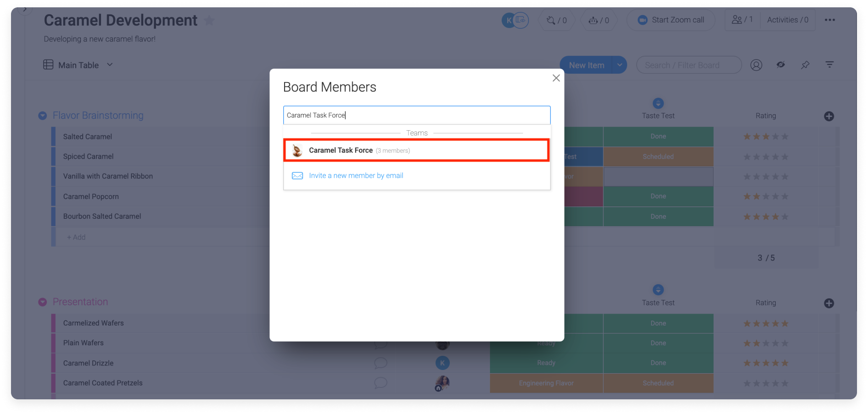Viewport: 868px width, 414px height.
Task: Open the integrations counter in header
Action: pos(556,20)
